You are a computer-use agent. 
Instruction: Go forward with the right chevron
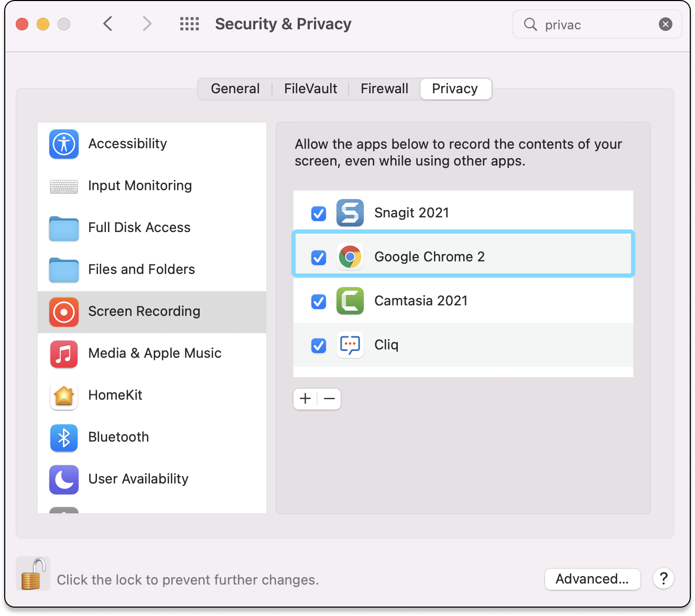147,24
